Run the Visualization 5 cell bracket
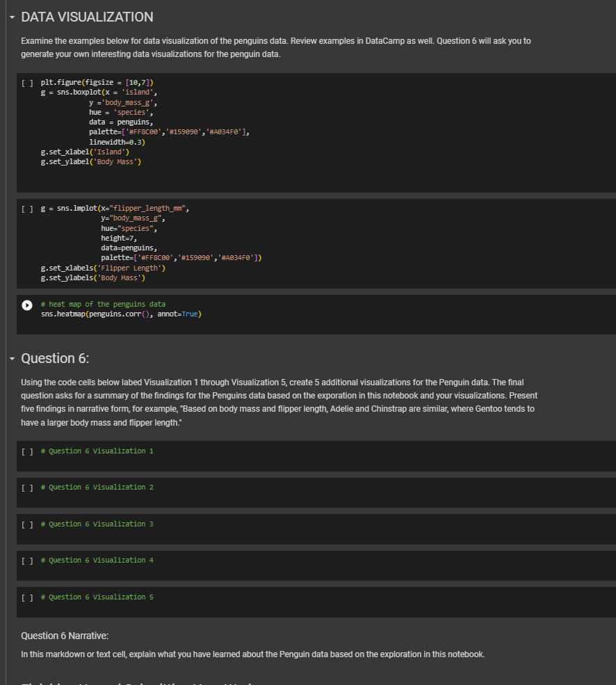The width and height of the screenshot is (616, 685). (27, 597)
